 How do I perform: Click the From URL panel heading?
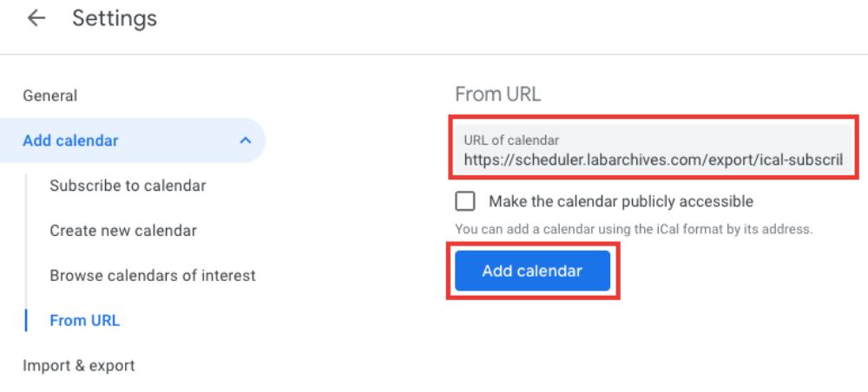pyautogui.click(x=497, y=95)
